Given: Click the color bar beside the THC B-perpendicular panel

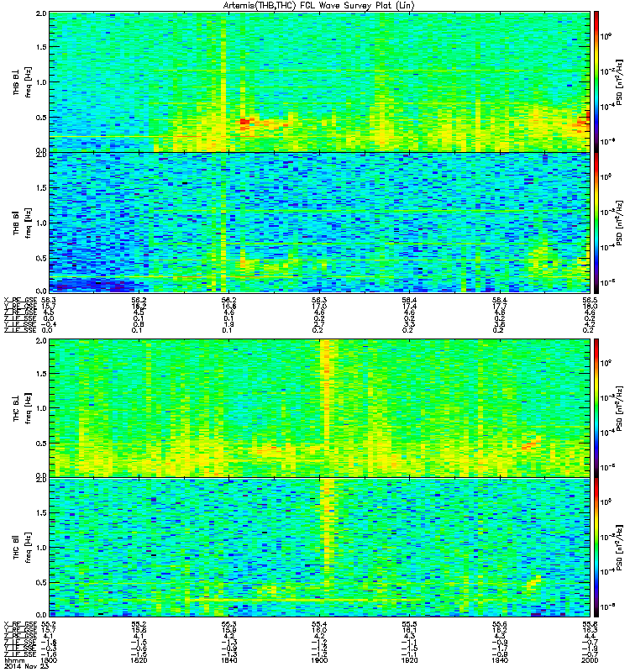Looking at the screenshot, I should [596, 408].
